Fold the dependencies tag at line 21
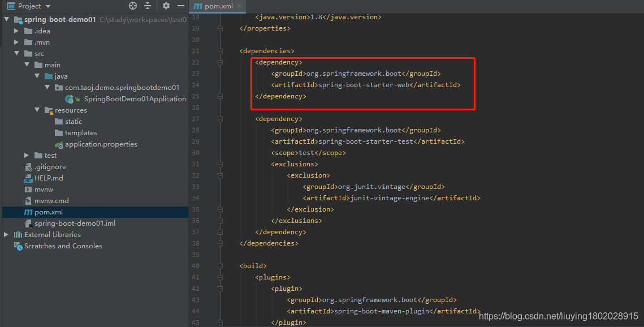The image size is (644, 327). click(220, 51)
